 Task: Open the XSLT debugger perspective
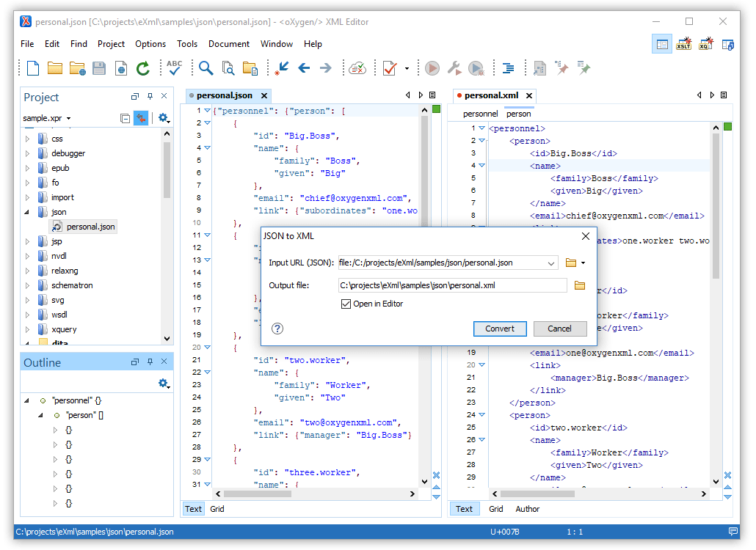683,44
